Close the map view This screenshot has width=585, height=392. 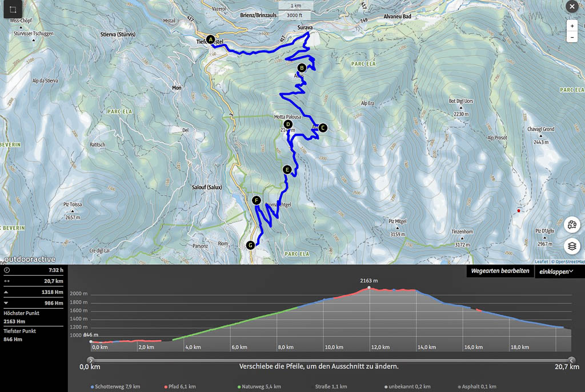pos(571,6)
